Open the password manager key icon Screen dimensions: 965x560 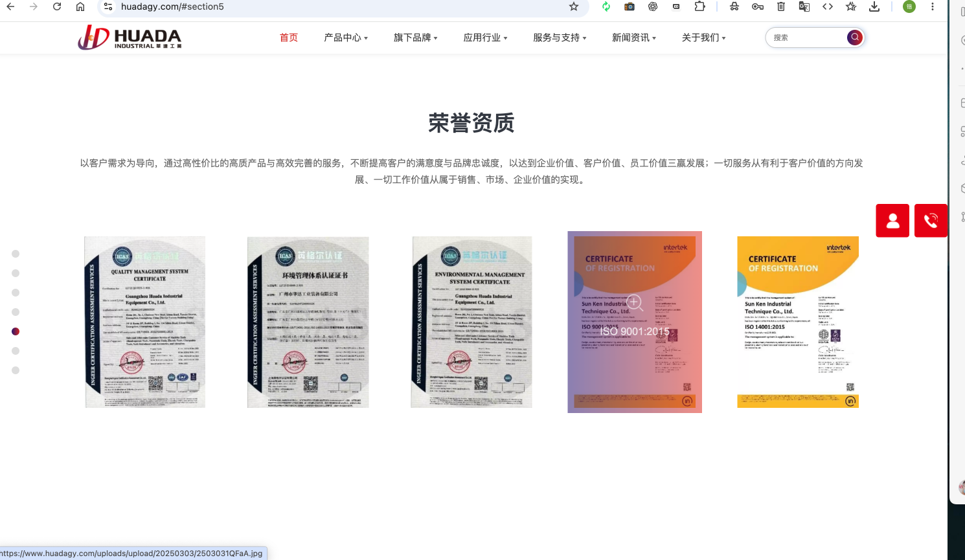pyautogui.click(x=758, y=6)
